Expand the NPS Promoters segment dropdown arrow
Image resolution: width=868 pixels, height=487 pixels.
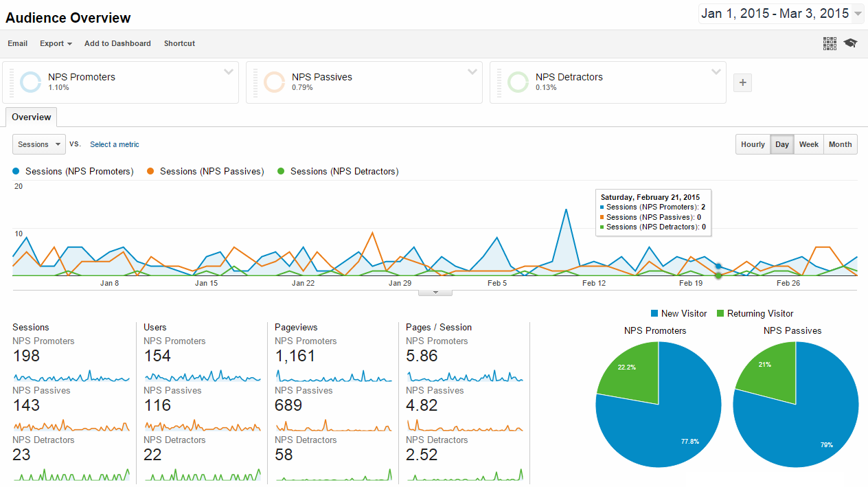click(x=228, y=71)
